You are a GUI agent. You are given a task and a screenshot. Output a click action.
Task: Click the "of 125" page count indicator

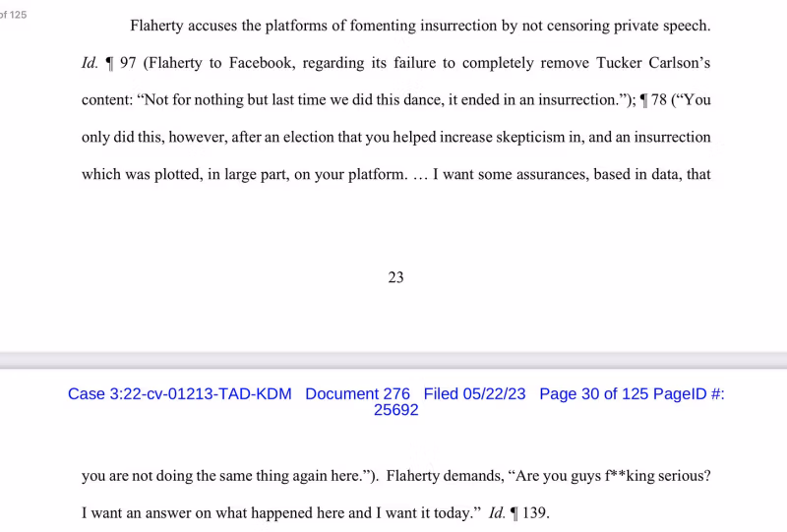tap(14, 16)
